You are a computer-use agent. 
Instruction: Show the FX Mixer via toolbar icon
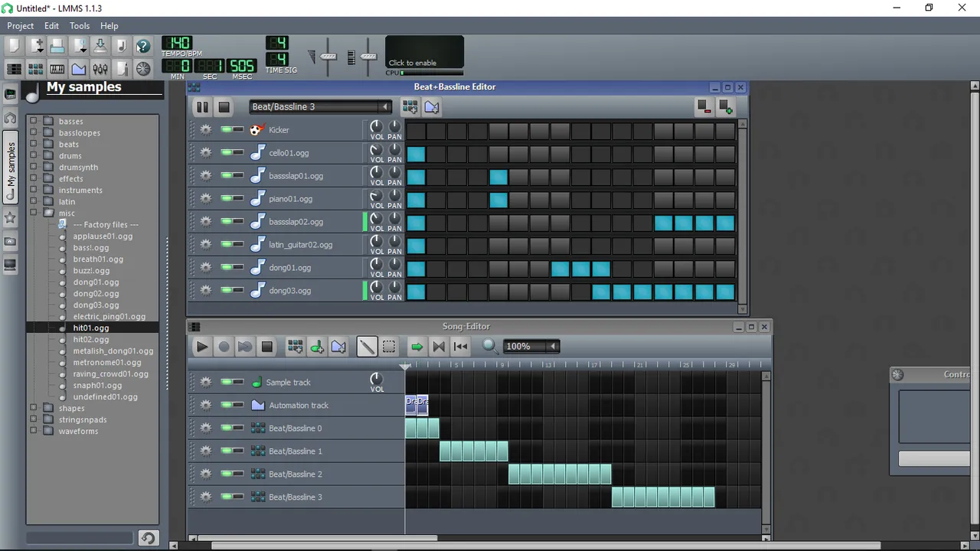pyautogui.click(x=100, y=69)
